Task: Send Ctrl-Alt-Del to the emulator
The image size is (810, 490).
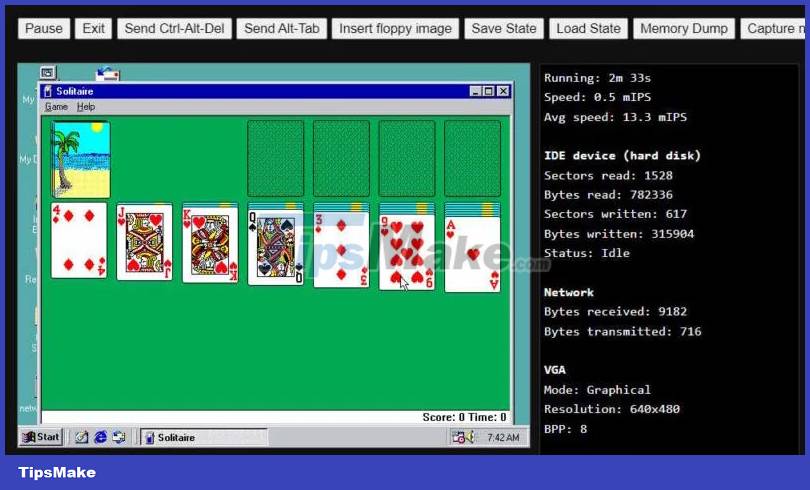Action: click(x=174, y=28)
